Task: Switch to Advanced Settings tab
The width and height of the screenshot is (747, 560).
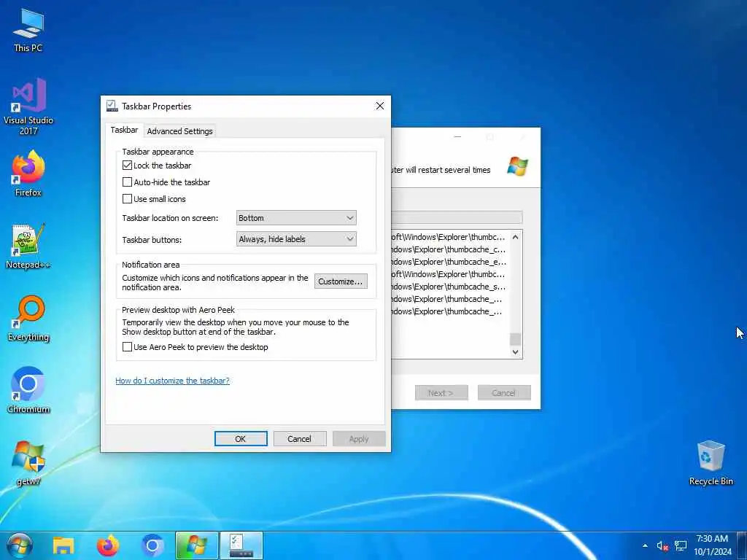Action: pos(179,131)
